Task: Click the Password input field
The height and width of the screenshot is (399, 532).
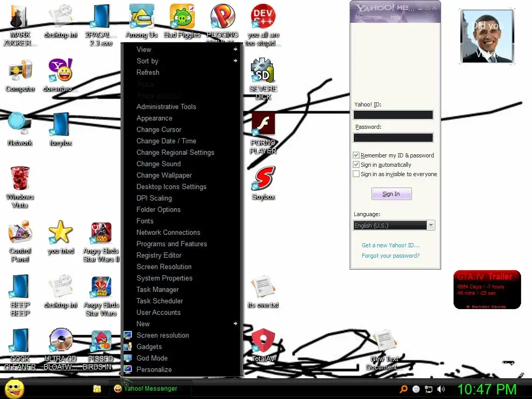Action: point(393,137)
